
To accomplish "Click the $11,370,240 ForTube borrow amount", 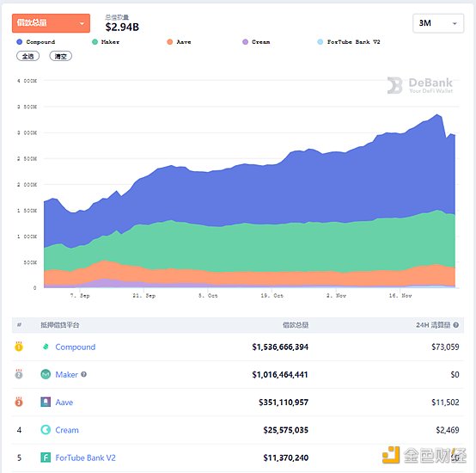I will pos(285,458).
